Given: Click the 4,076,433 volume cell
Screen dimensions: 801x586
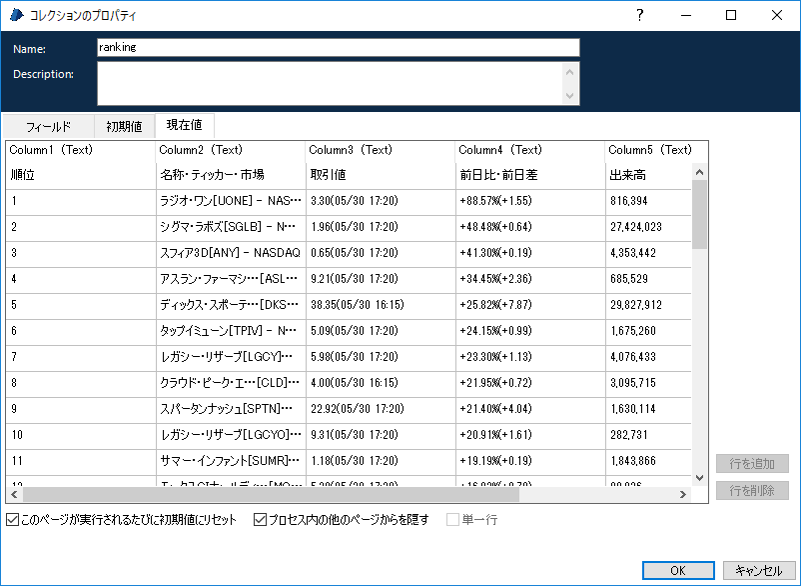Looking at the screenshot, I should 648,358.
